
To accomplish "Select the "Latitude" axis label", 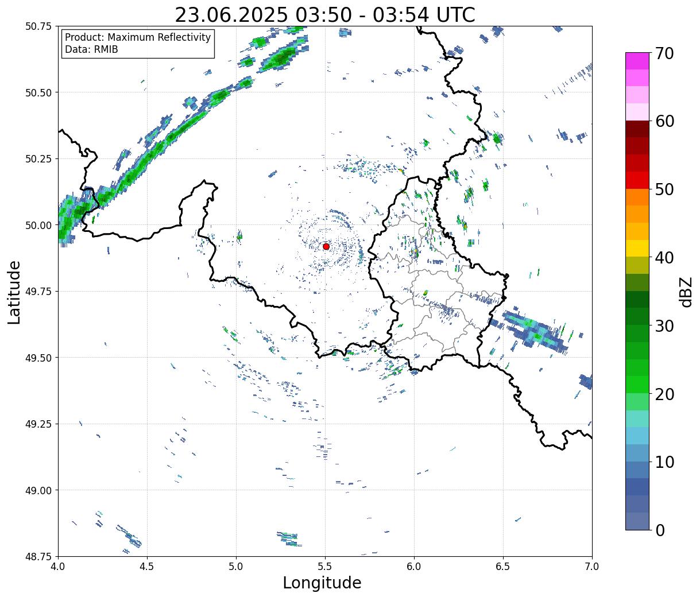I will pyautogui.click(x=14, y=292).
